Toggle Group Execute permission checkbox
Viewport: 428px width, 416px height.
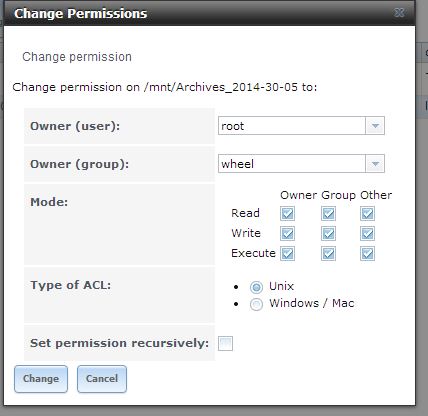[x=328, y=254]
